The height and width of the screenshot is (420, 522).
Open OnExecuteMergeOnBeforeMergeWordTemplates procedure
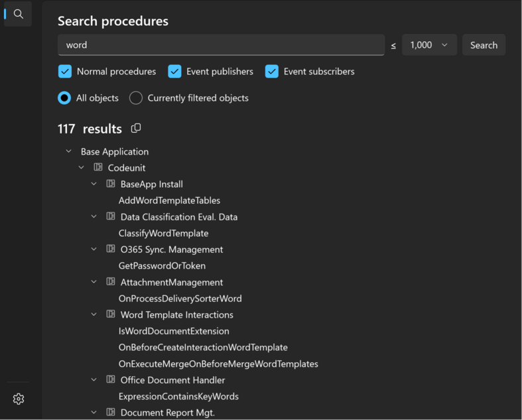coord(218,364)
